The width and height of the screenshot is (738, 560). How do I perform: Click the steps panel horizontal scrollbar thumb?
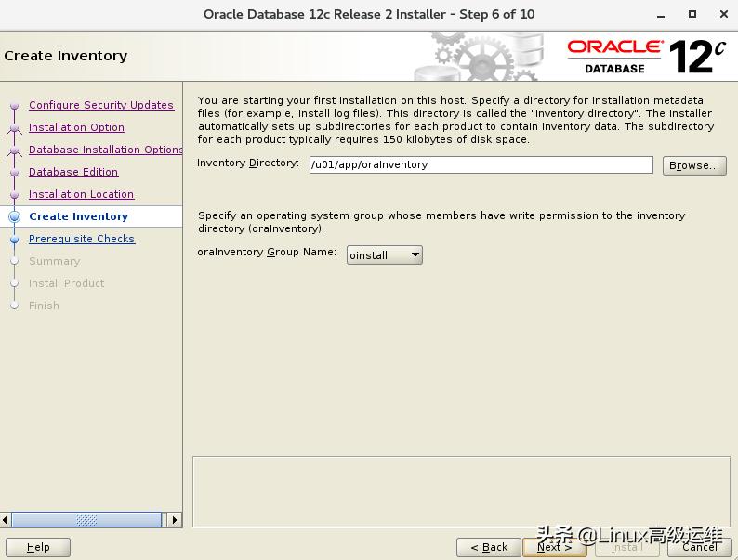click(86, 519)
